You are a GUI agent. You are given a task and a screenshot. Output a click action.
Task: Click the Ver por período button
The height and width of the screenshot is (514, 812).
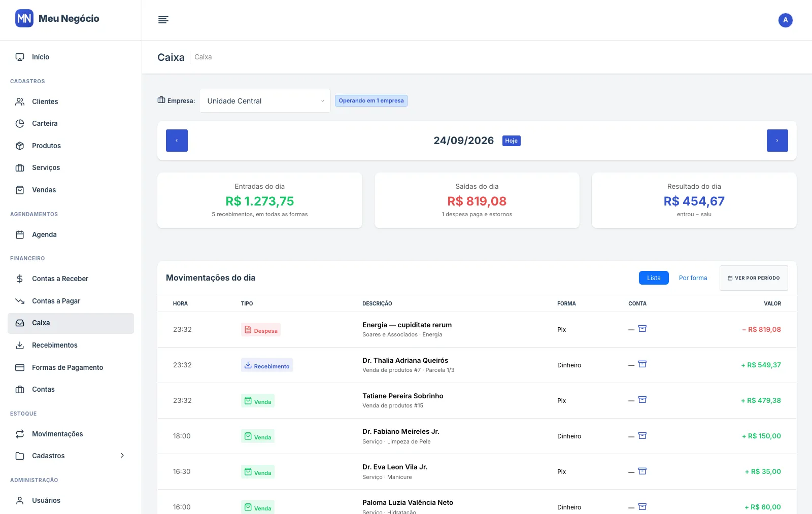pos(754,278)
